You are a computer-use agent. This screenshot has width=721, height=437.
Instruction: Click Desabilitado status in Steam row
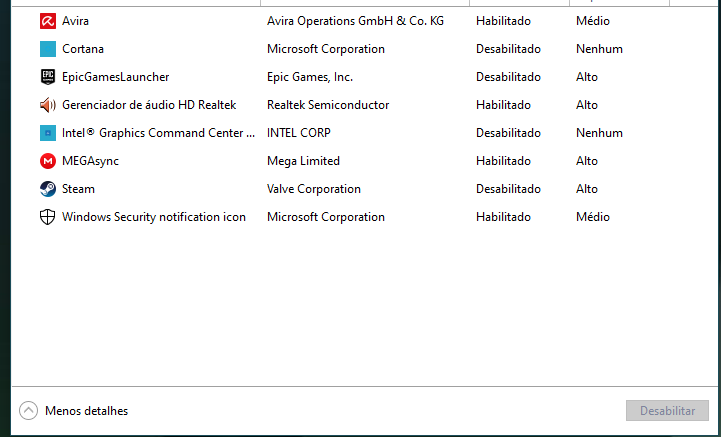(x=508, y=189)
